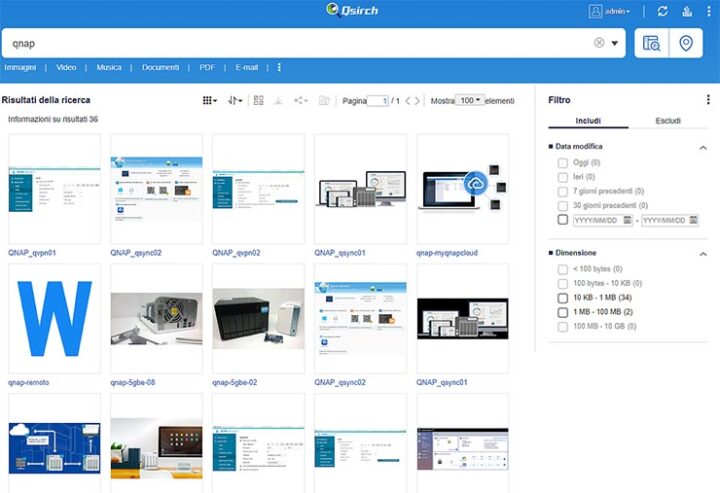Filter results by PDF type
This screenshot has height=493, width=720.
tap(207, 68)
